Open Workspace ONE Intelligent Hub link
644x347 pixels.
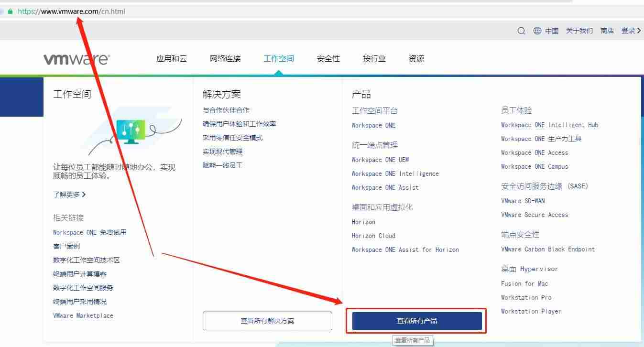click(x=549, y=125)
